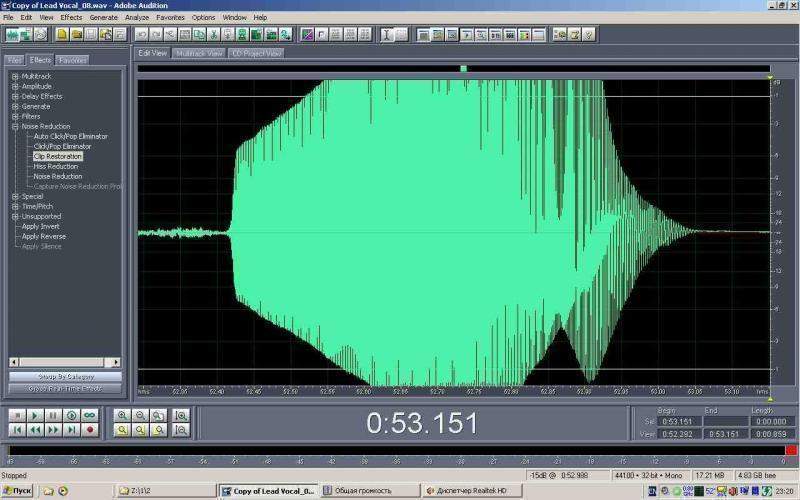Click the Group By Category button
Screen dimensions: 800x500
pos(65,377)
